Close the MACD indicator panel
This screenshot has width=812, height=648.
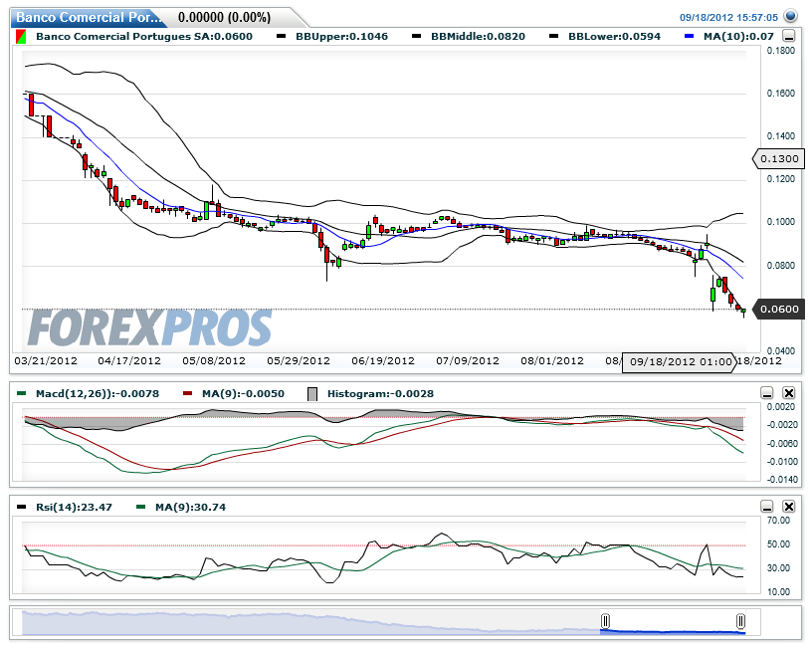pos(788,393)
